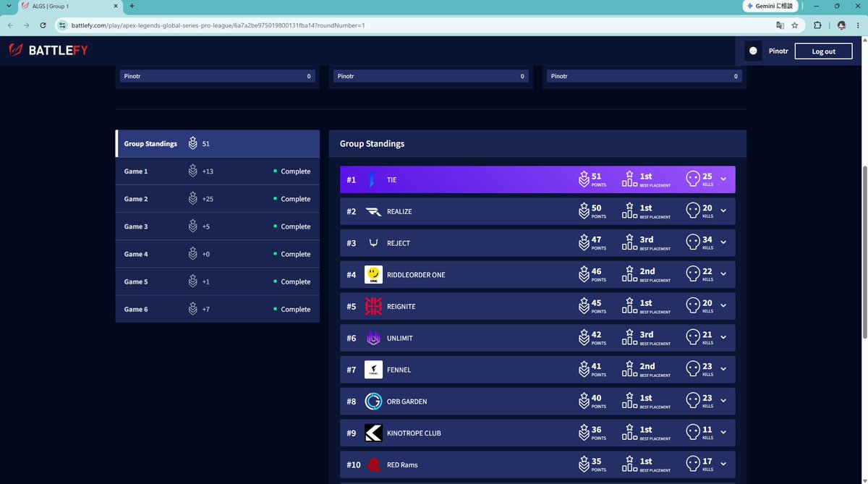Click the browser reload icon
The height and width of the screenshot is (484, 868).
(43, 25)
